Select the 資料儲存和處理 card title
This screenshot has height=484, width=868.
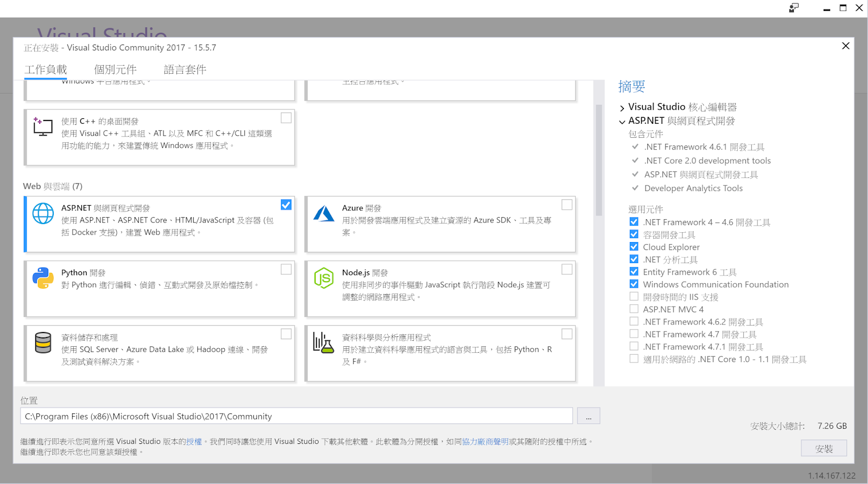click(x=90, y=337)
